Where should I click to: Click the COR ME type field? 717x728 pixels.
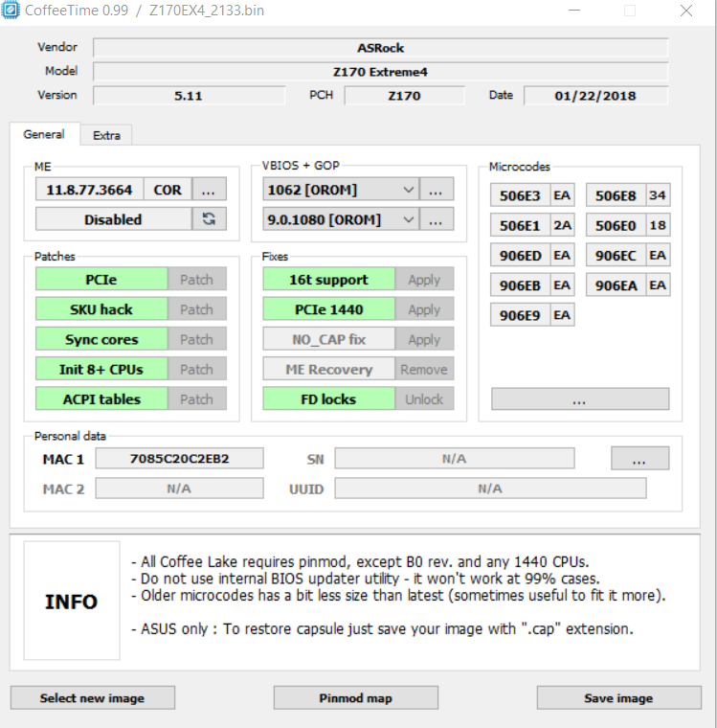[x=168, y=190]
